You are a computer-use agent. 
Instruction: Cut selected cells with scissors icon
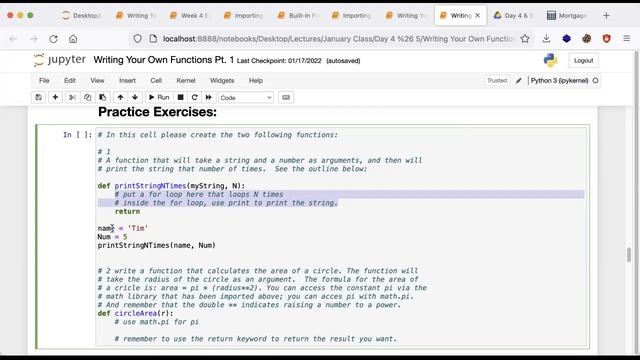coord(72,98)
